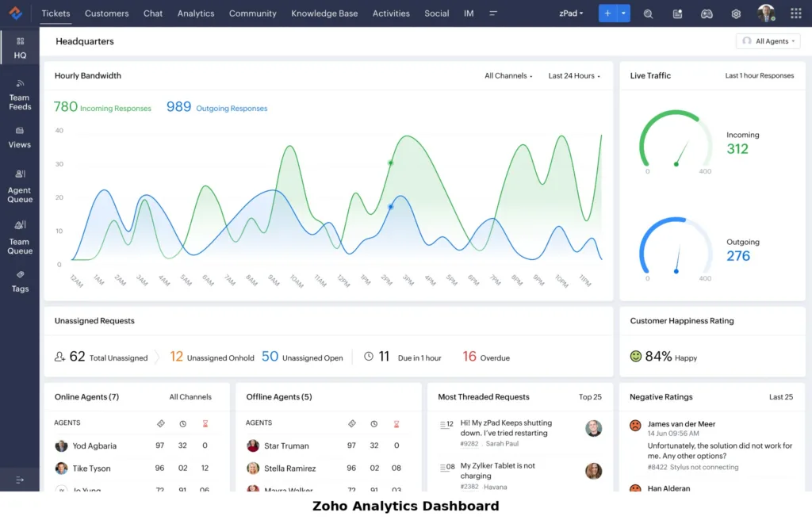The height and width of the screenshot is (520, 812).
Task: Open All Channels filter in Online Agents
Action: pyautogui.click(x=190, y=396)
